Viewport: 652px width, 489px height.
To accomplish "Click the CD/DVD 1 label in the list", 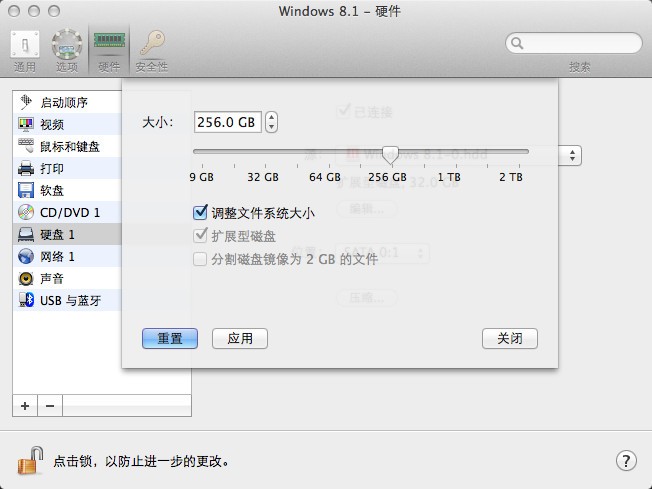I will point(70,212).
